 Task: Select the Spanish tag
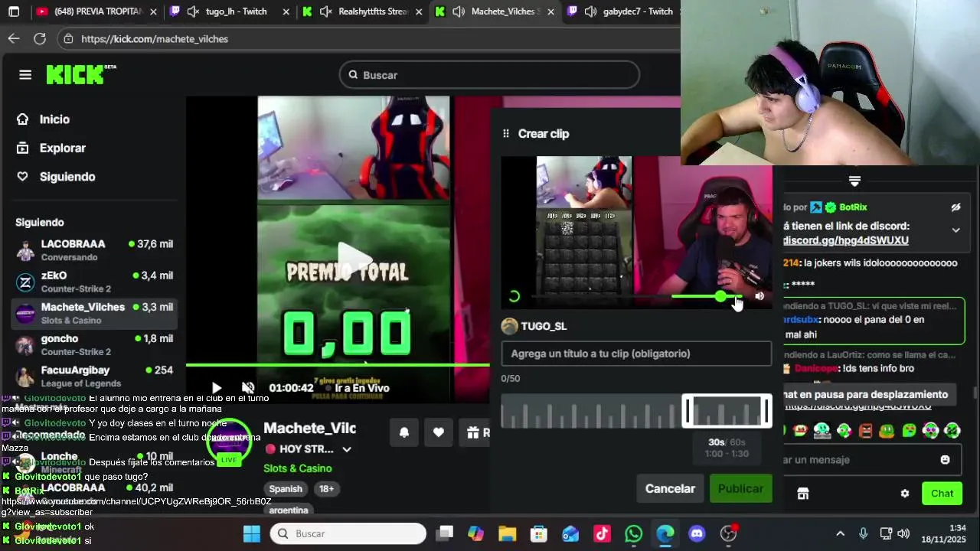click(x=286, y=489)
